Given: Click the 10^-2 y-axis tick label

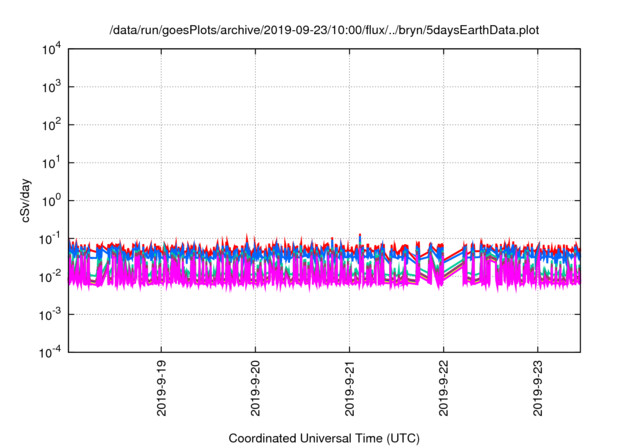Looking at the screenshot, I should [x=50, y=277].
